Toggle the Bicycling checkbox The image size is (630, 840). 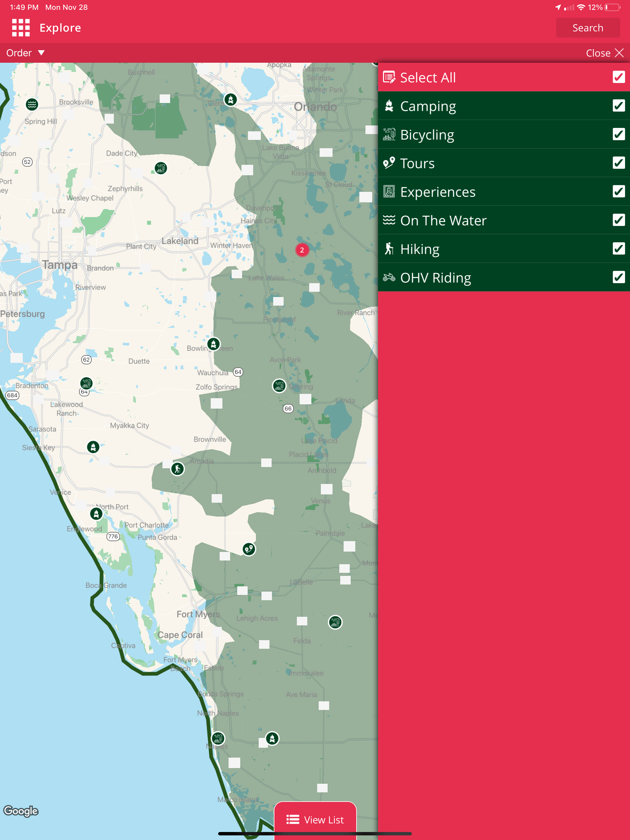(x=619, y=134)
